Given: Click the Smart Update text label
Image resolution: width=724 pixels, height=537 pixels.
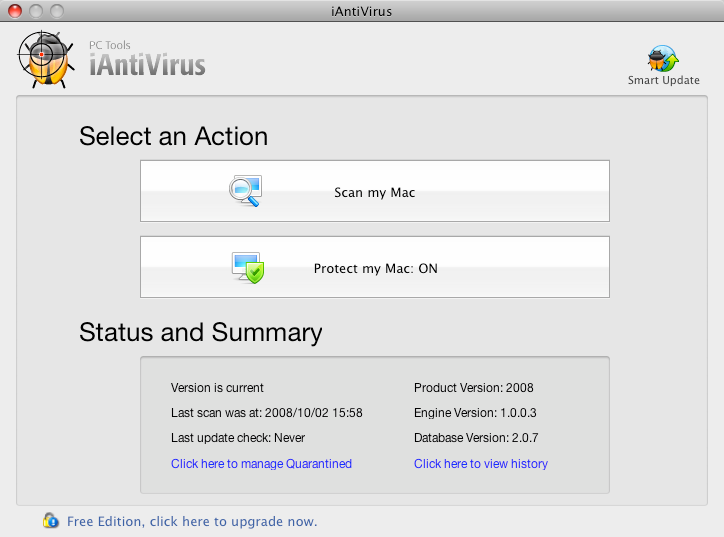Looking at the screenshot, I should [663, 81].
